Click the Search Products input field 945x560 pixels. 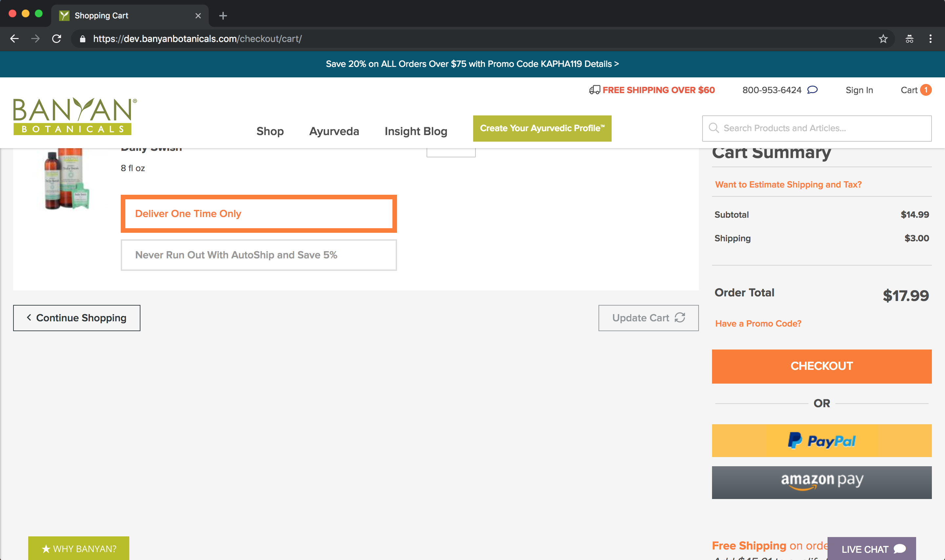pyautogui.click(x=793, y=128)
